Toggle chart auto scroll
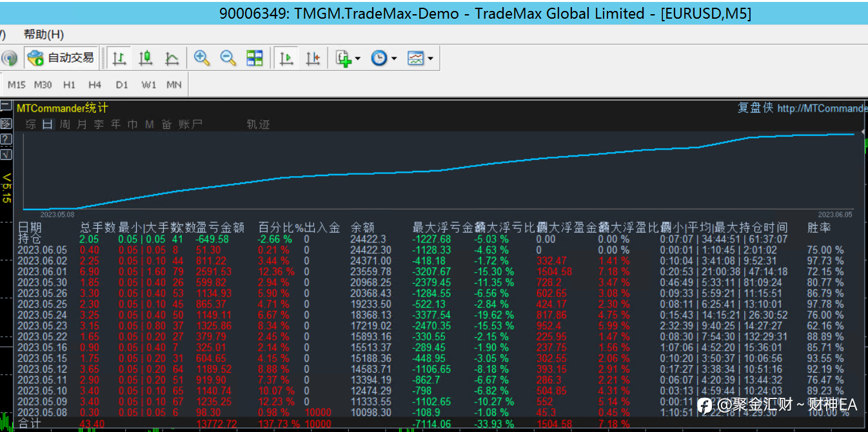The height and width of the screenshot is (432, 868). [x=286, y=58]
